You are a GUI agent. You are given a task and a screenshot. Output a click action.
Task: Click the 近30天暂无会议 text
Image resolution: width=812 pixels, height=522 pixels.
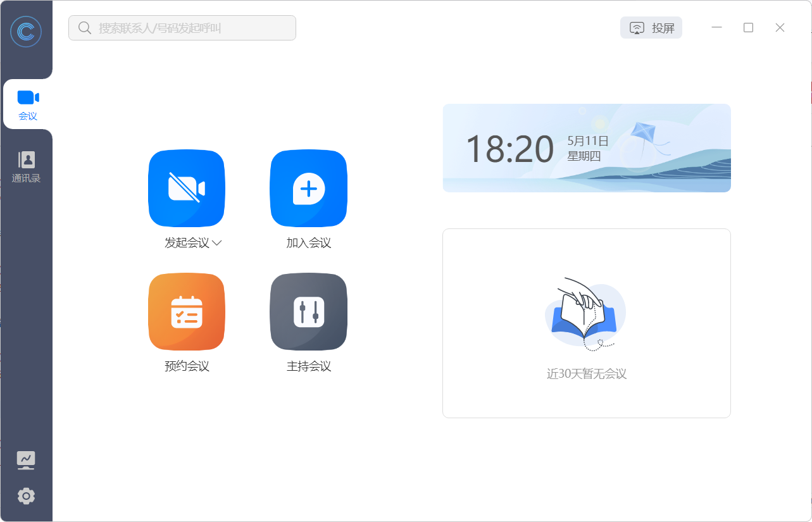point(586,374)
